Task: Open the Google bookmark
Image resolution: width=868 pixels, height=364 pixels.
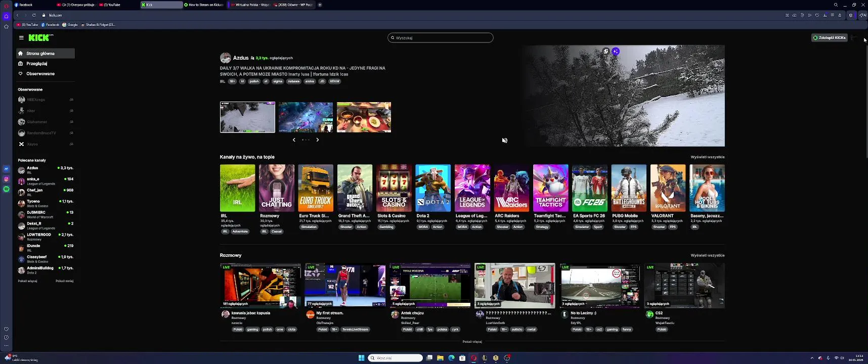Action: click(70, 25)
